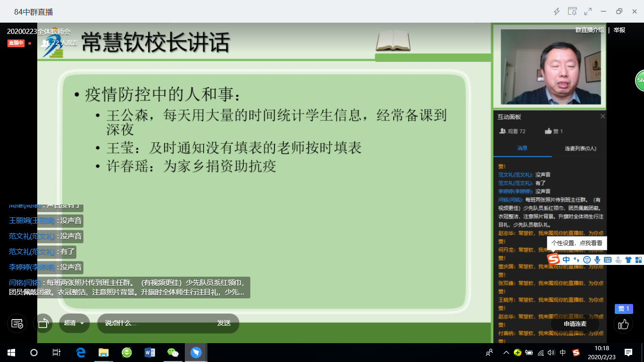Image resolution: width=644 pixels, height=362 pixels.
Task: Click the 说点什么 message input field
Action: coord(156,323)
